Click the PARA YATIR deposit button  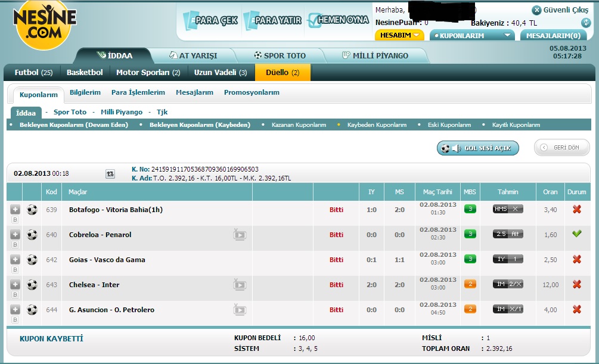point(273,20)
